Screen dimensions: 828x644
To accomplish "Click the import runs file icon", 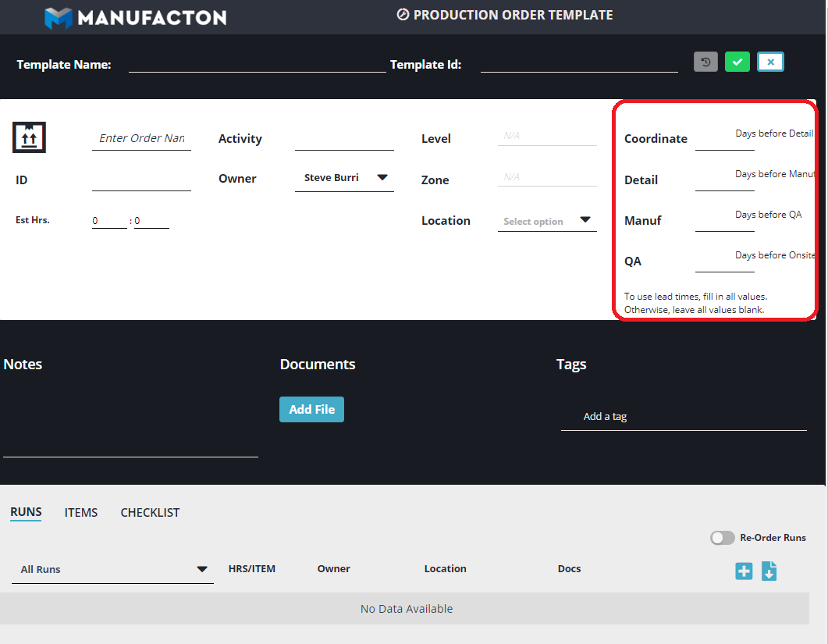I will click(x=769, y=571).
